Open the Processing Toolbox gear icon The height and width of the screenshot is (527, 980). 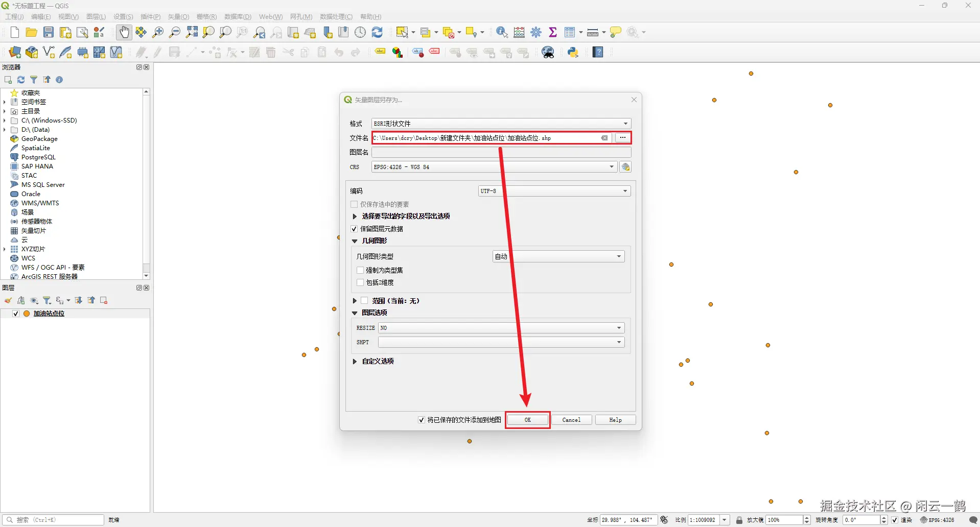click(x=536, y=33)
